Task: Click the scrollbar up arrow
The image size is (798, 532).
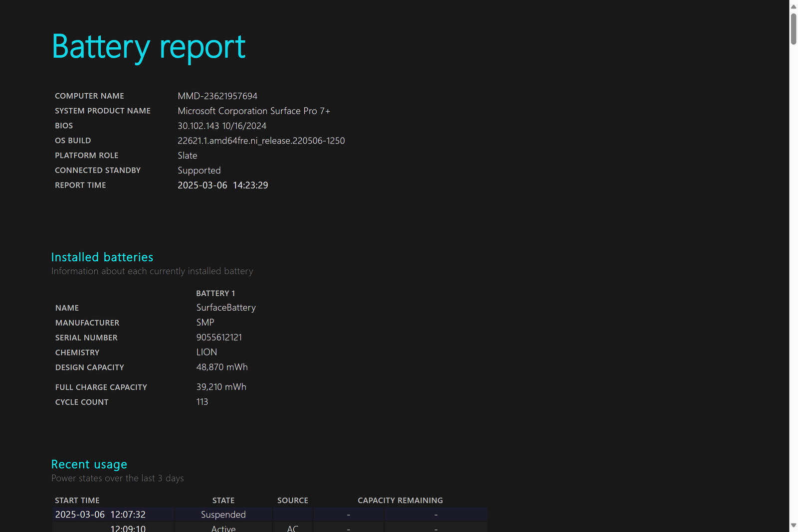Action: click(793, 6)
